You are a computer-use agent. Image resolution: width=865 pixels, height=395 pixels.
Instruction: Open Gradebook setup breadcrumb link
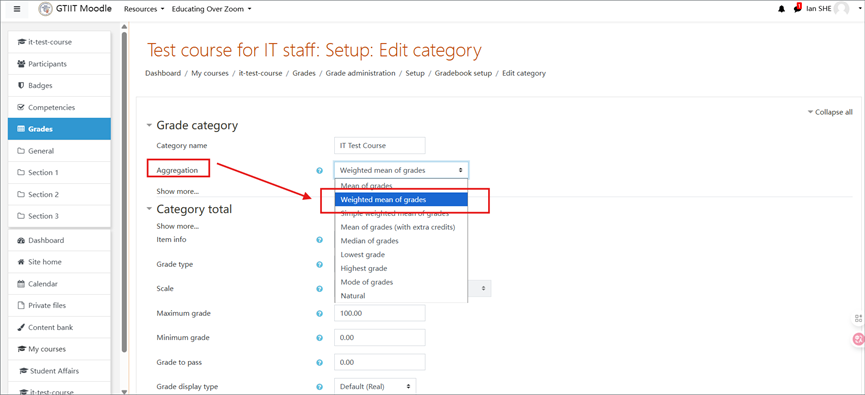(x=463, y=73)
